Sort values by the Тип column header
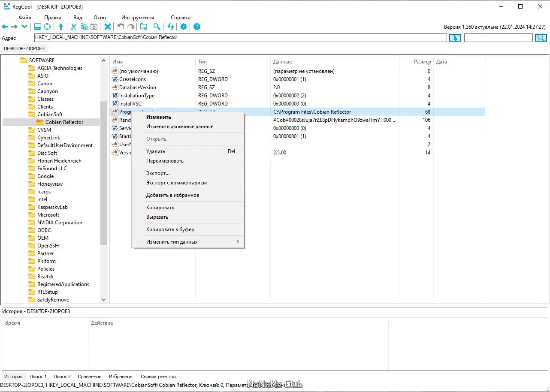 (x=233, y=62)
